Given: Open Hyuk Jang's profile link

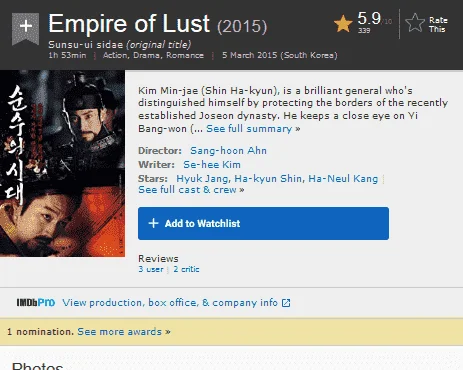Looking at the screenshot, I should tap(202, 179).
